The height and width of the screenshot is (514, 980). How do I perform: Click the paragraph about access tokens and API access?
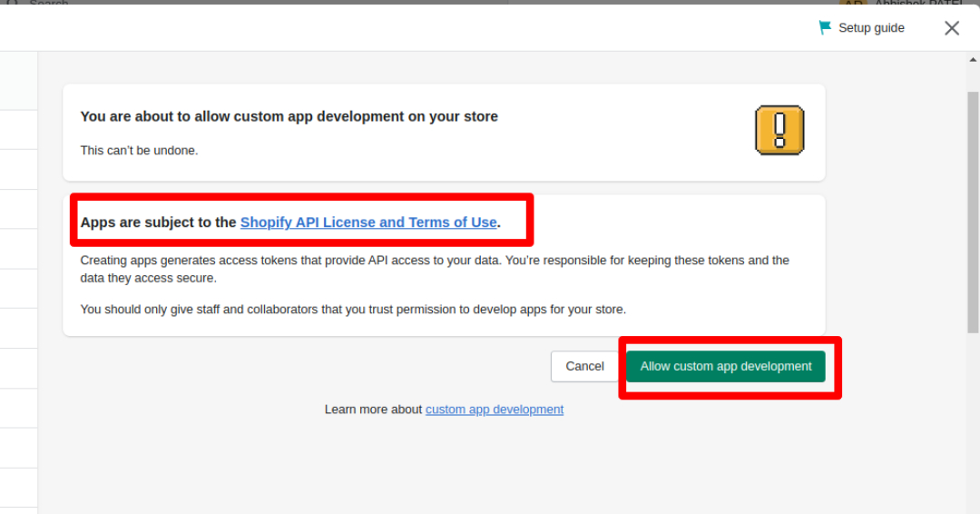435,269
